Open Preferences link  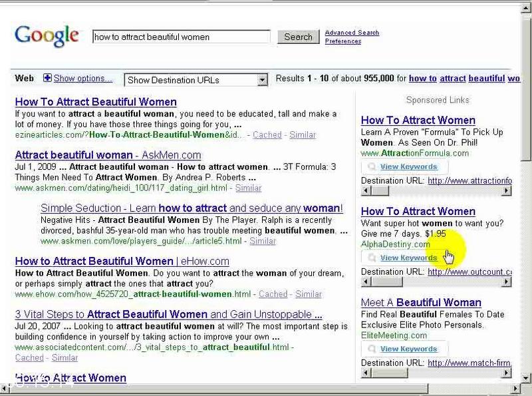point(343,41)
